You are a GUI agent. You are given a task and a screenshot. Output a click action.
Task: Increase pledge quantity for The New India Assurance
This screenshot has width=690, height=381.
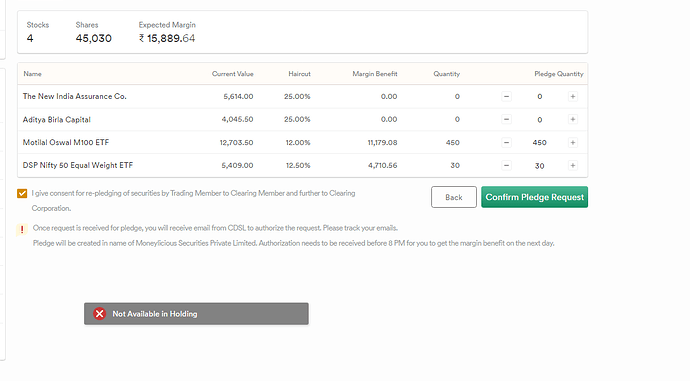573,96
